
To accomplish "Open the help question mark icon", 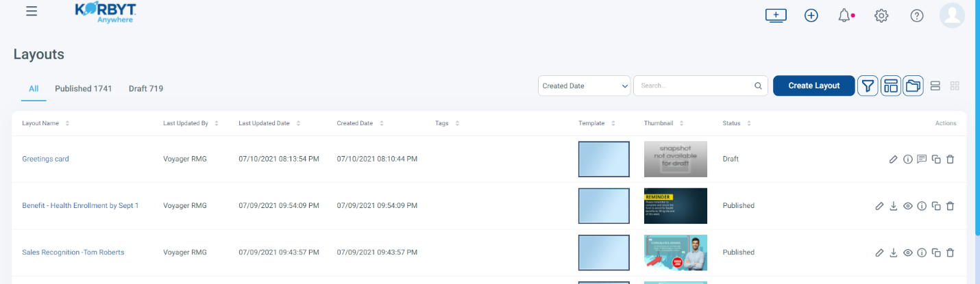I will click(x=917, y=16).
